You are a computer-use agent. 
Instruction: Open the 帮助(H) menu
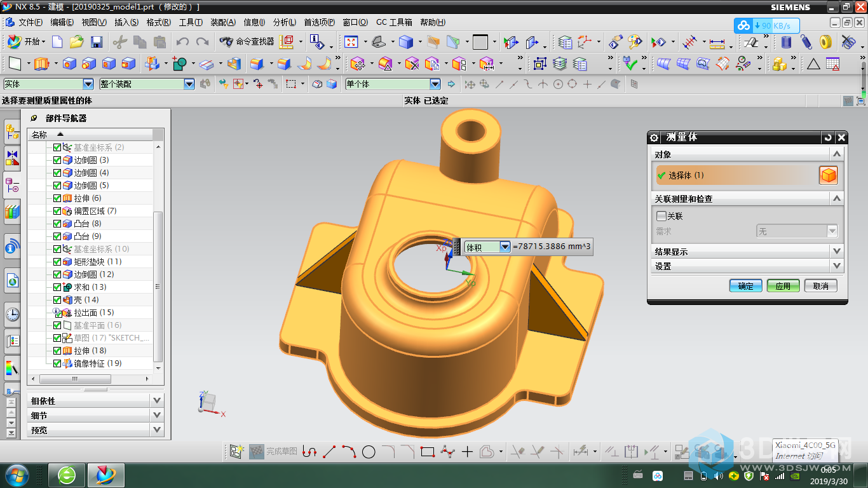433,22
